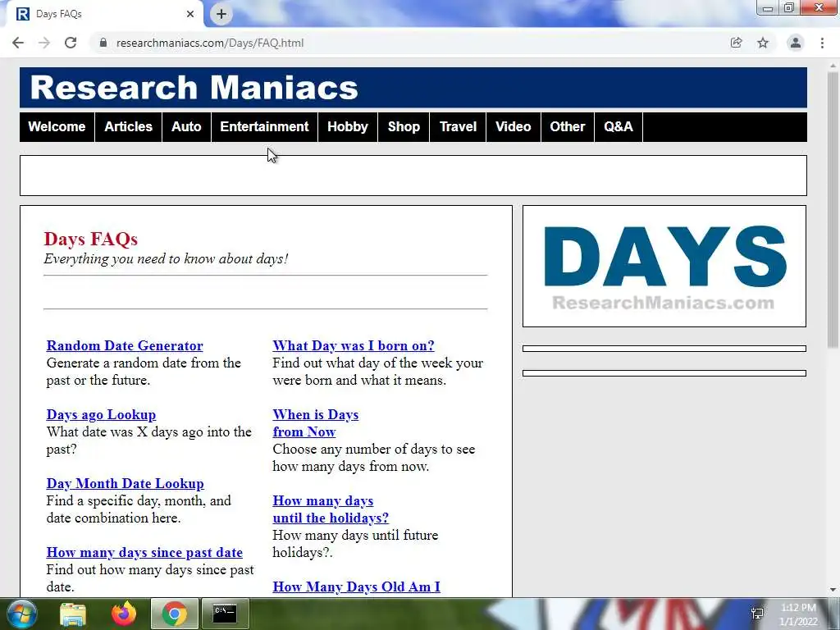Open Chrome's three-dot menu
The width and height of the screenshot is (840, 630).
[x=822, y=43]
